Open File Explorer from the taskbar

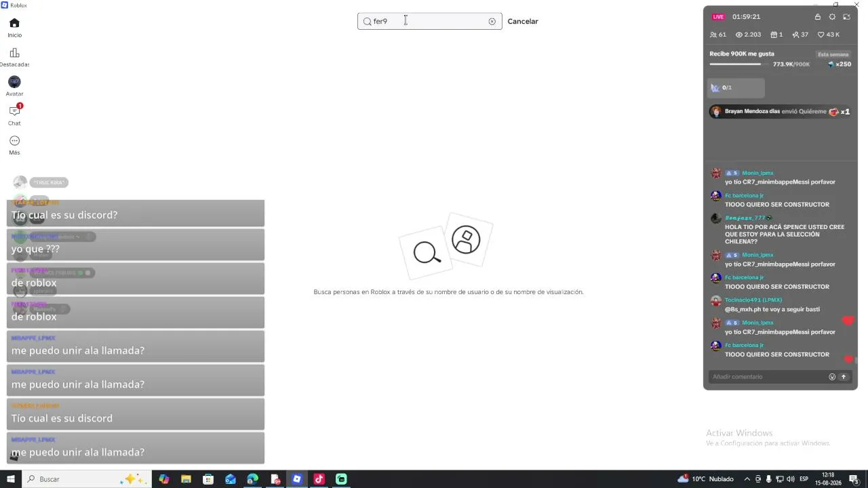186,479
